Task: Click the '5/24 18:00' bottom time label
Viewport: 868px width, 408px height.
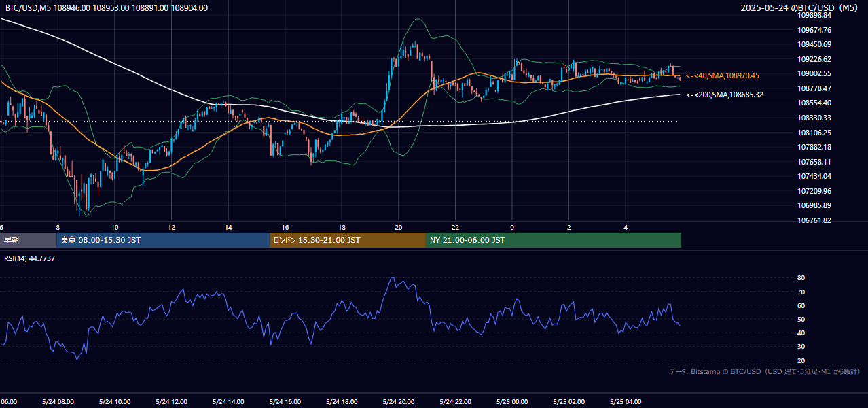Action: 342,401
